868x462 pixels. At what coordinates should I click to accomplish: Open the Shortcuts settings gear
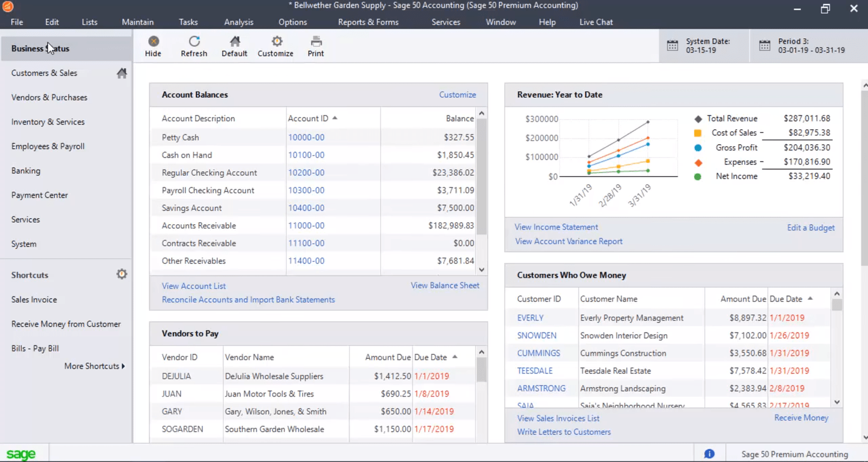[x=122, y=273]
